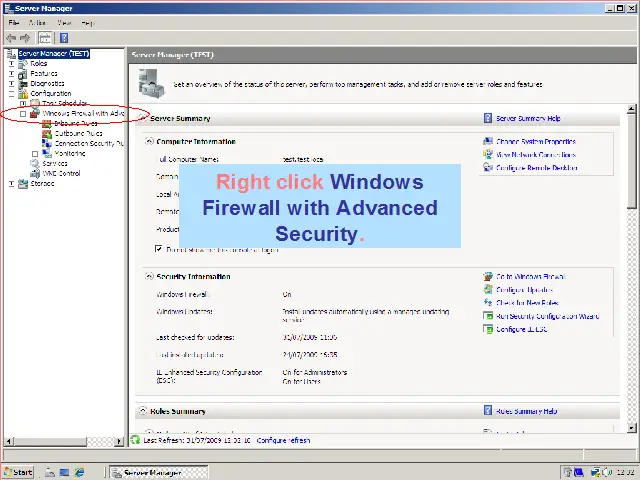Collapse the Computer Information section
Screen dimensions: 640x480
tap(149, 141)
